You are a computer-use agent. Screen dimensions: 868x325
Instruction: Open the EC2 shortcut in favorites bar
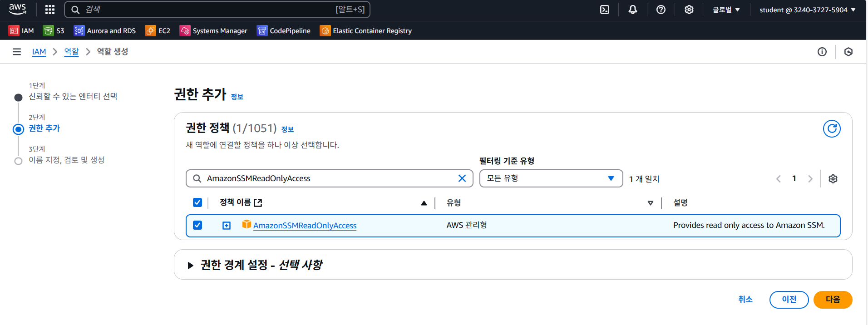pos(158,30)
